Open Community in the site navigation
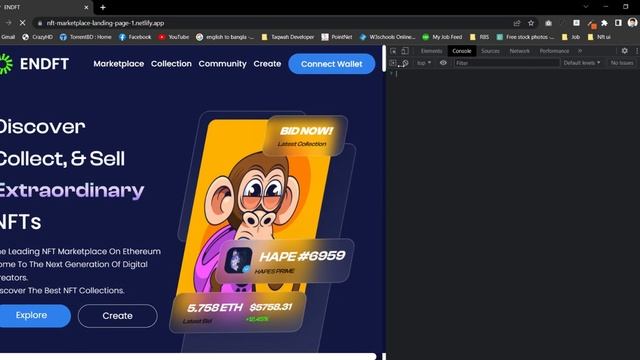Image resolution: width=640 pixels, height=360 pixels. 222,64
